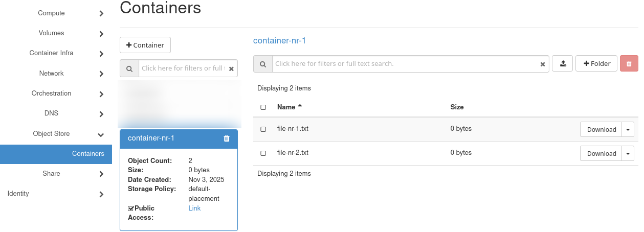Screen dimensions: 644x232
Task: Tick the checkbox for file-nr-2.txt
Action: 263,153
